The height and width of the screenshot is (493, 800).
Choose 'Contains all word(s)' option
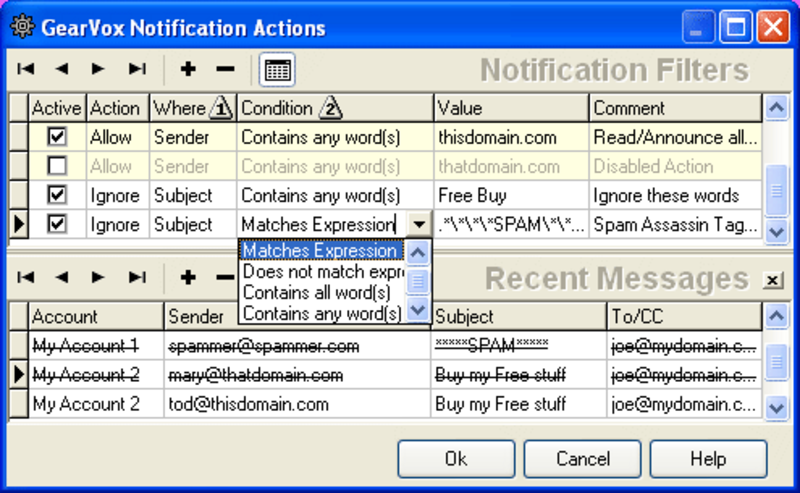click(x=321, y=292)
